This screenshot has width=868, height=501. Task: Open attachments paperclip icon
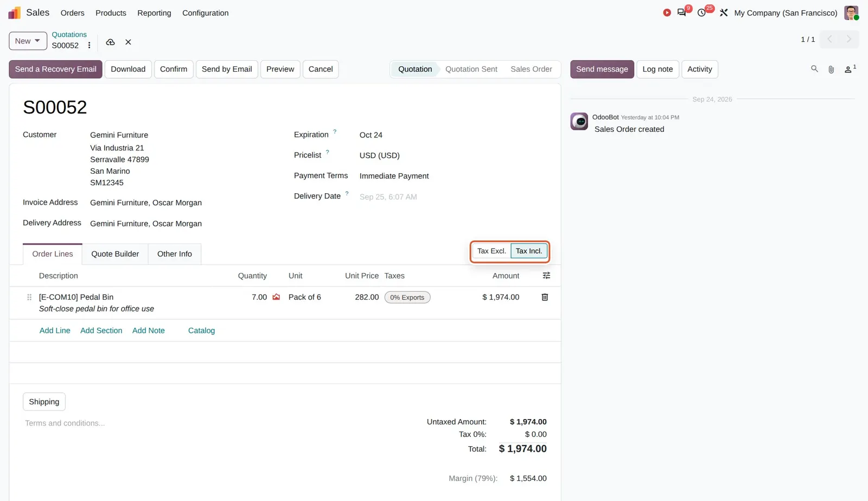click(831, 69)
